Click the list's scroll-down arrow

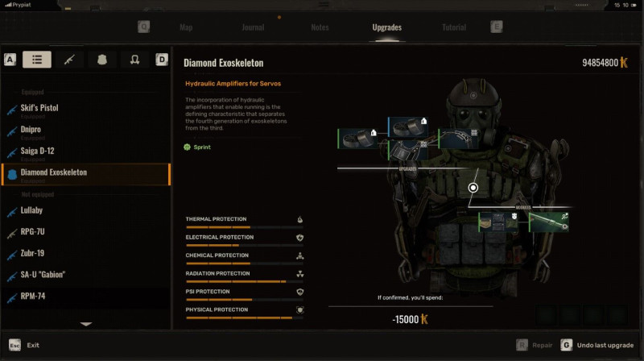pos(86,324)
